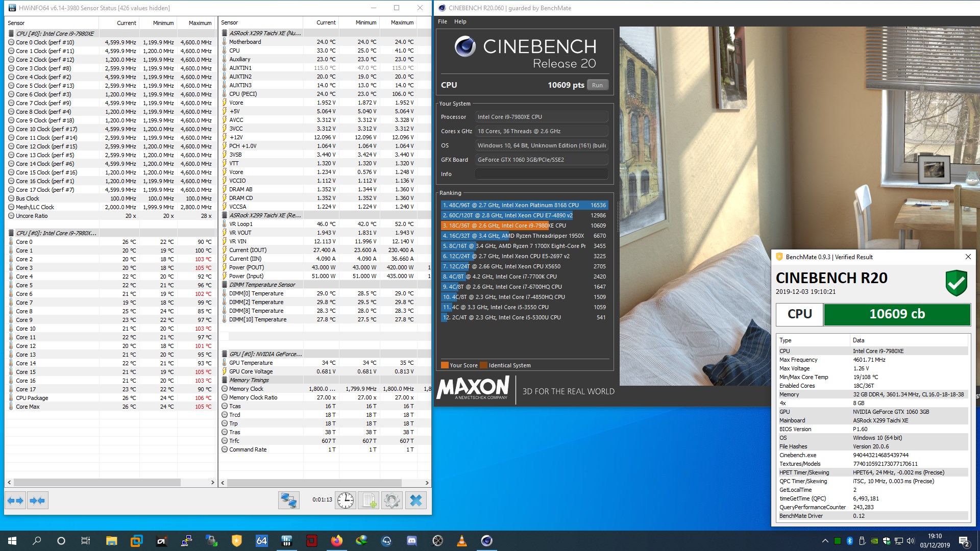This screenshot has width=980, height=551.
Task: Open VLC cone icon on taskbar
Action: (461, 541)
